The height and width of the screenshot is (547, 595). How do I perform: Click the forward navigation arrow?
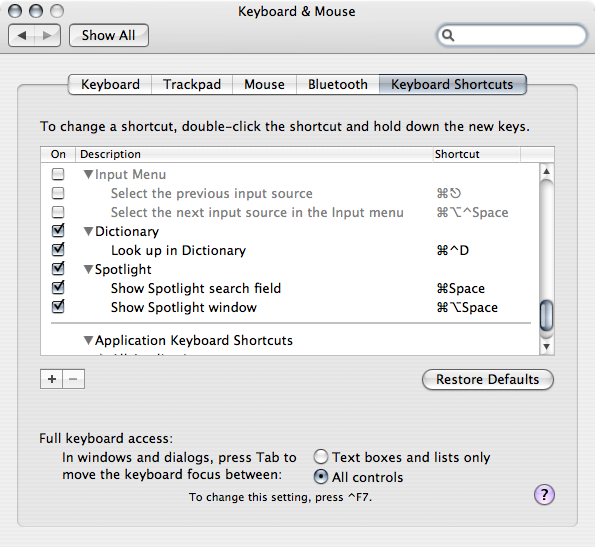tap(47, 36)
